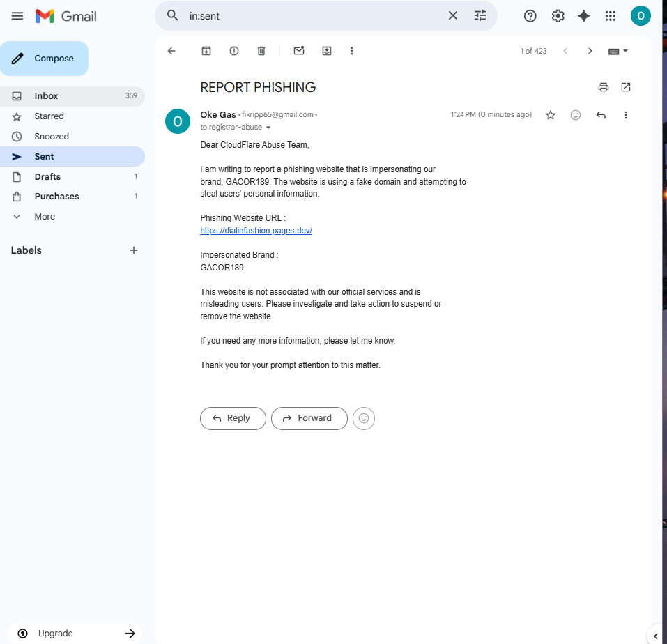This screenshot has height=644, width=667.
Task: Click Compose to write new email
Action: (x=44, y=59)
